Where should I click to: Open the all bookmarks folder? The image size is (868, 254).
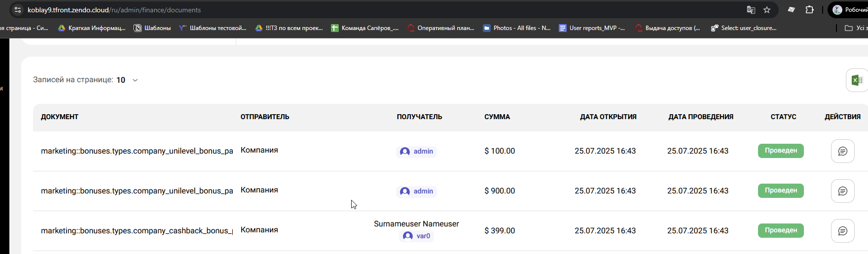pyautogui.click(x=855, y=28)
